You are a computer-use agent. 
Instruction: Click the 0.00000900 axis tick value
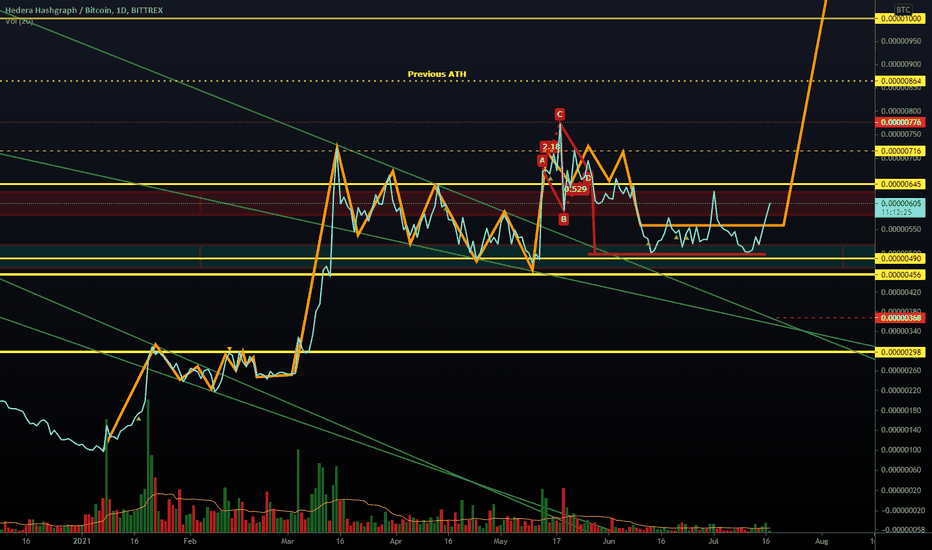click(901, 64)
